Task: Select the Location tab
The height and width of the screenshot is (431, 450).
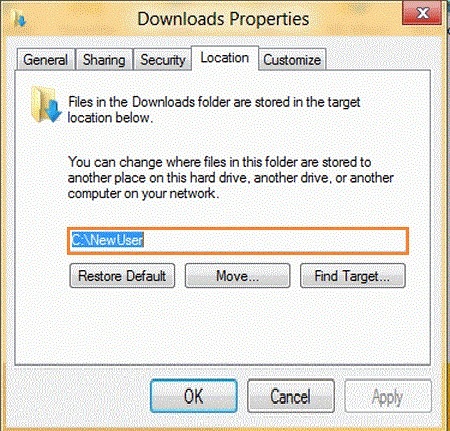Action: [225, 58]
